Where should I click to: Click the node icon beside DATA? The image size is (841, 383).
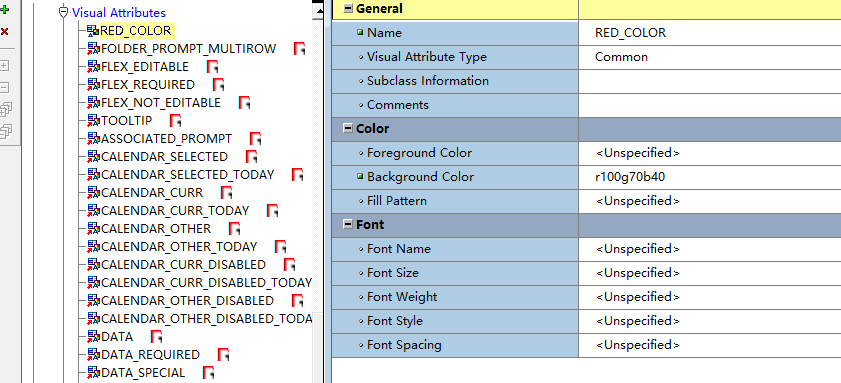[x=93, y=337]
